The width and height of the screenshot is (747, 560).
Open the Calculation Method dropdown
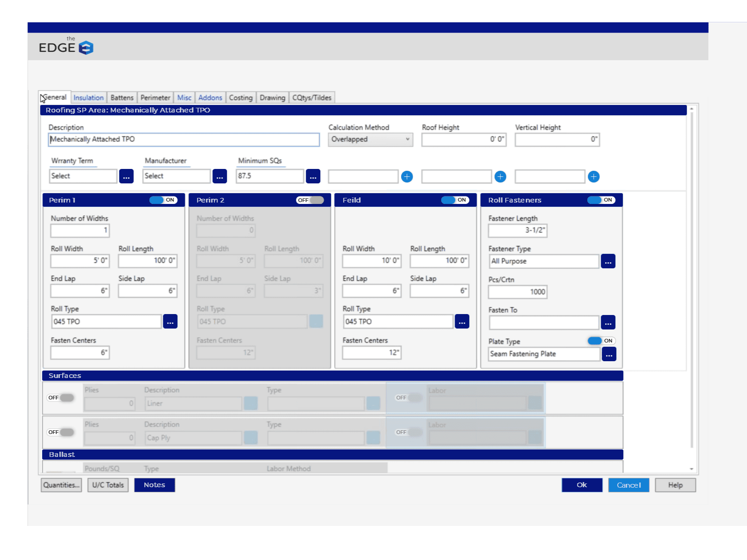click(370, 139)
